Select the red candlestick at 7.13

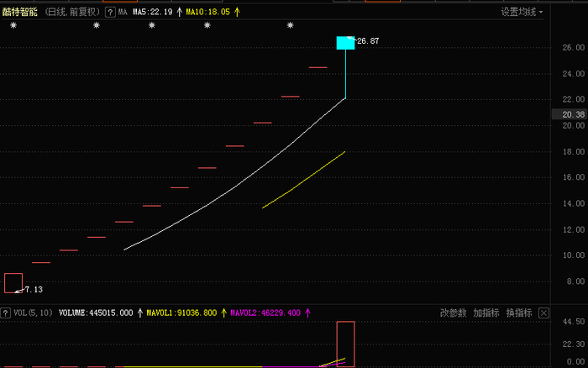(x=13, y=283)
